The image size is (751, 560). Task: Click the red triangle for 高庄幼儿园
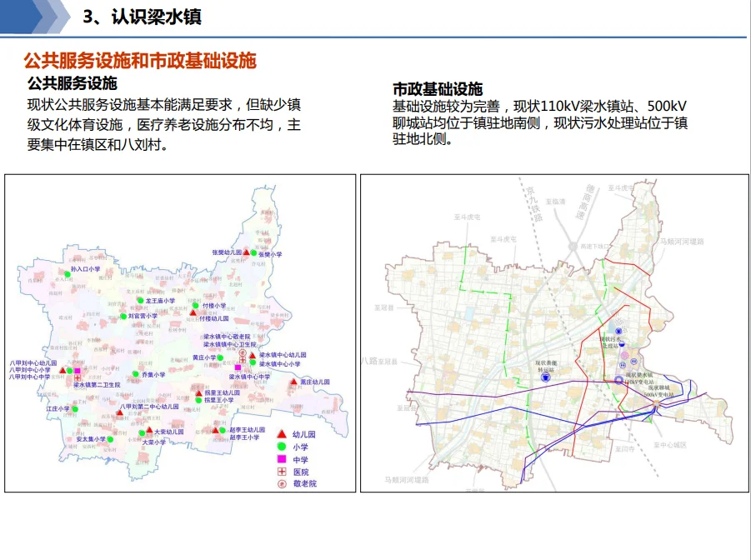click(x=293, y=382)
